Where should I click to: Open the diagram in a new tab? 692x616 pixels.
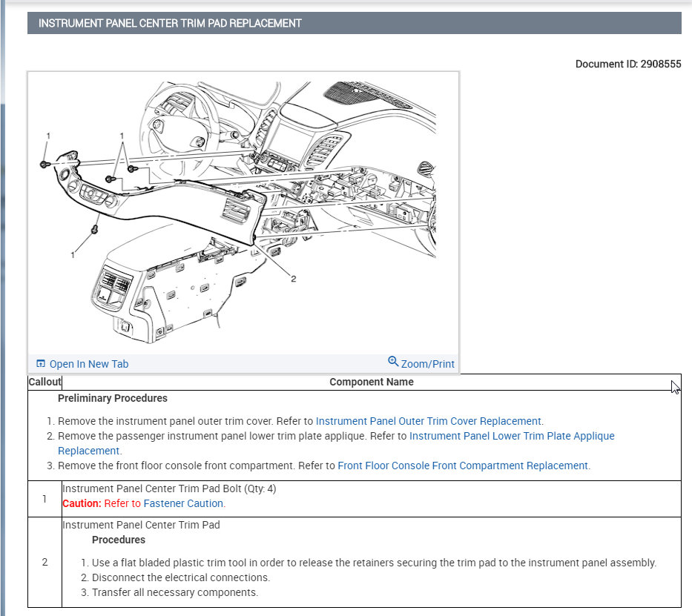(88, 363)
